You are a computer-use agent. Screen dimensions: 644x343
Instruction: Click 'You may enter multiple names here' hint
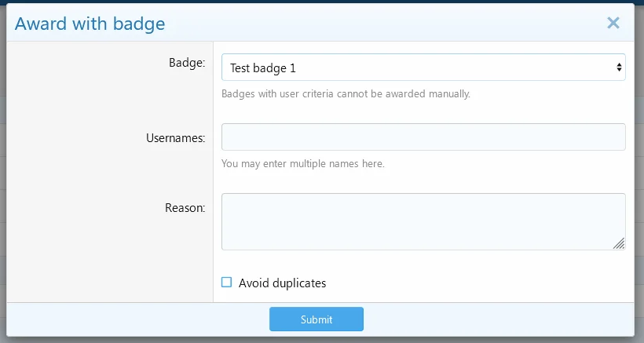coord(302,164)
